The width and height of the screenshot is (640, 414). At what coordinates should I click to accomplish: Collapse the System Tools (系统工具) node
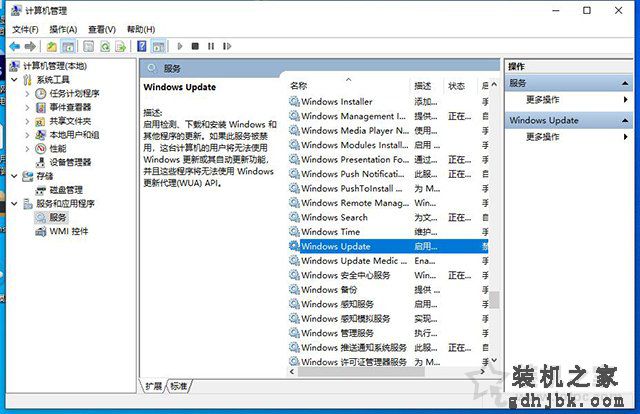(15, 80)
